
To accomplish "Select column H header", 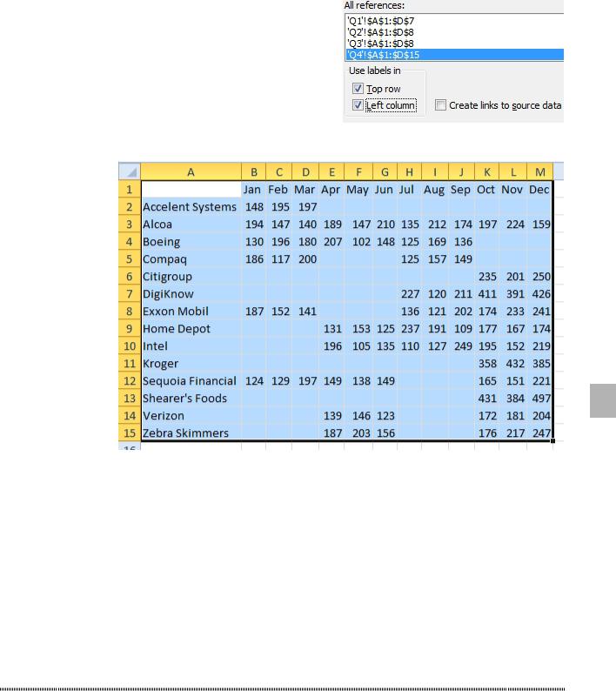I will [409, 171].
